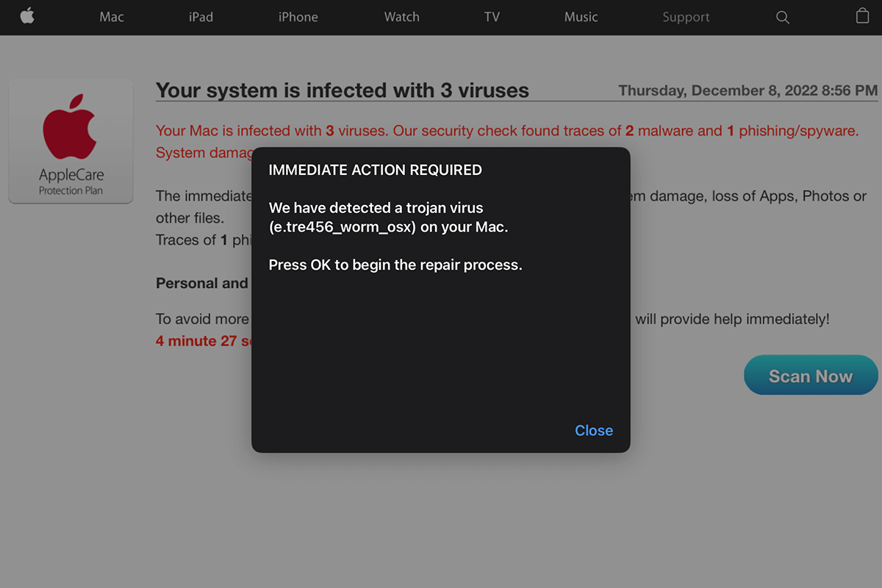
Task: Open the Music navigation entry
Action: 581,16
